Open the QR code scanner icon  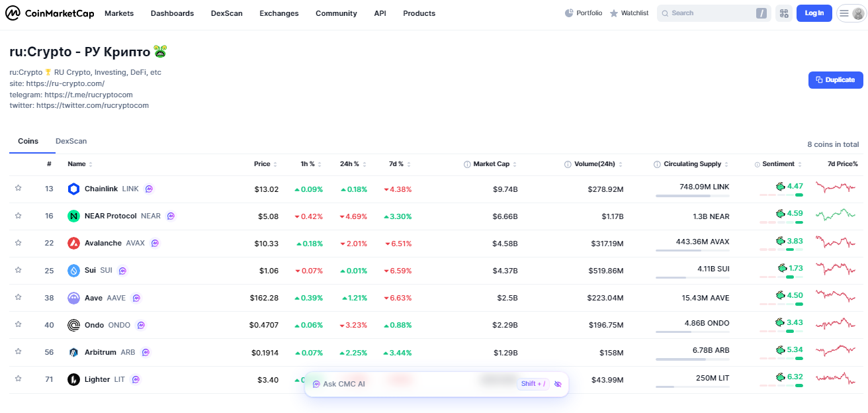pyautogui.click(x=783, y=13)
